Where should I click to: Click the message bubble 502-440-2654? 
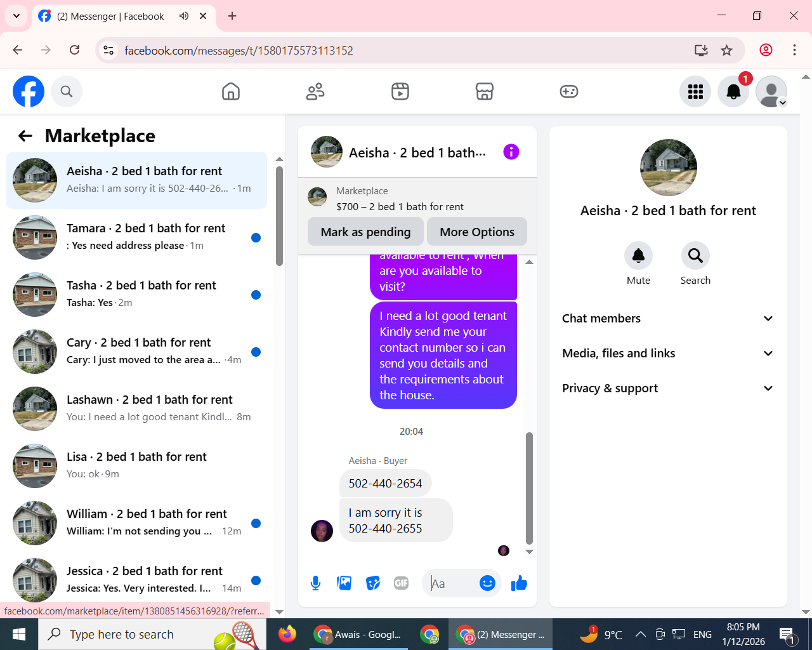[x=385, y=484]
